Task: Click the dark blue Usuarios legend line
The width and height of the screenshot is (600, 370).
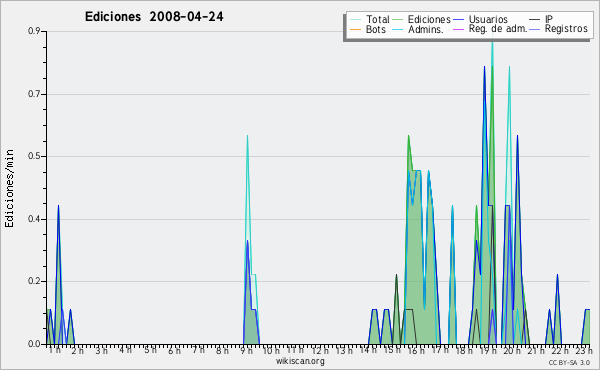Action: pyautogui.click(x=458, y=20)
